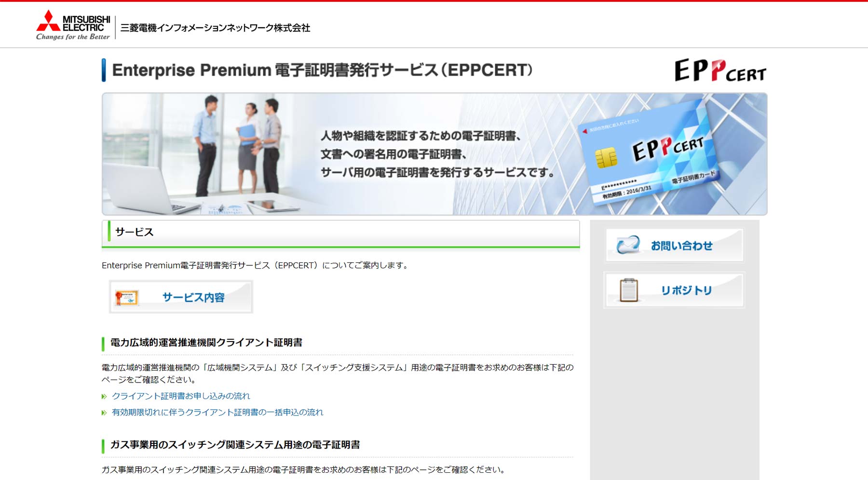This screenshot has width=868, height=480.
Task: Click the hero banner image with EPPCERT card
Action: [434, 154]
